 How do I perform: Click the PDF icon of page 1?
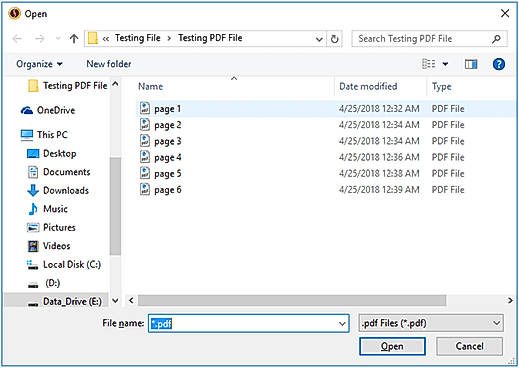[x=145, y=108]
